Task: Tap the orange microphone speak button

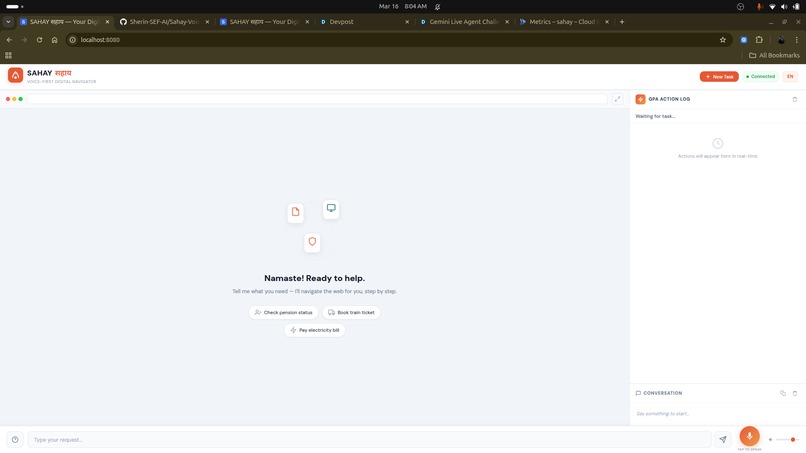Action: [x=749, y=436]
